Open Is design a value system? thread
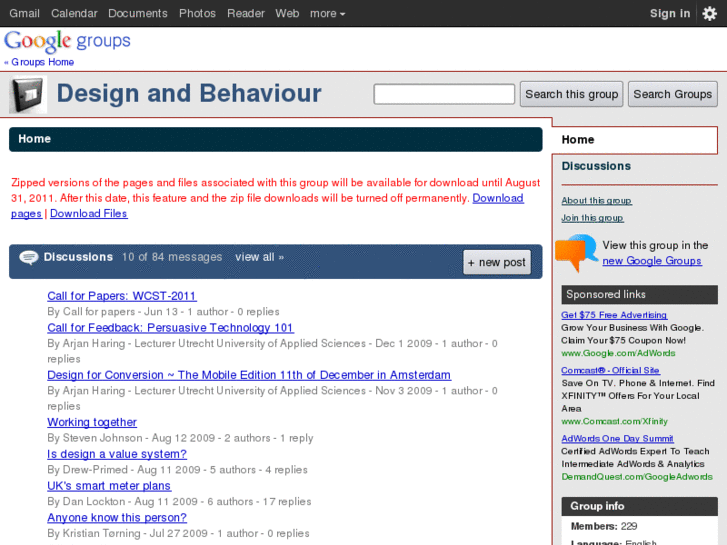The width and height of the screenshot is (727, 545). [117, 454]
